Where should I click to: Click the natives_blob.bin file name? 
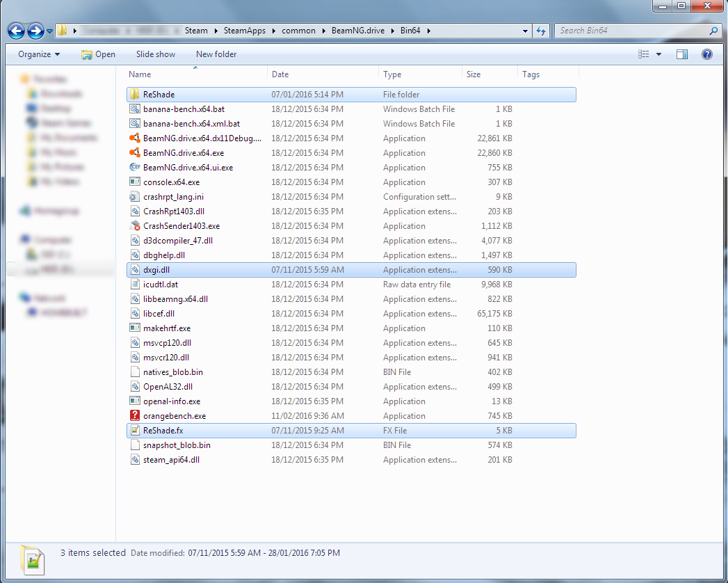point(172,372)
